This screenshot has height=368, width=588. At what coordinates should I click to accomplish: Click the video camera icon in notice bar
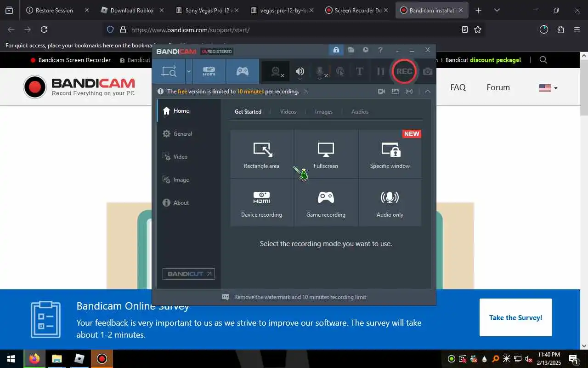[381, 91]
